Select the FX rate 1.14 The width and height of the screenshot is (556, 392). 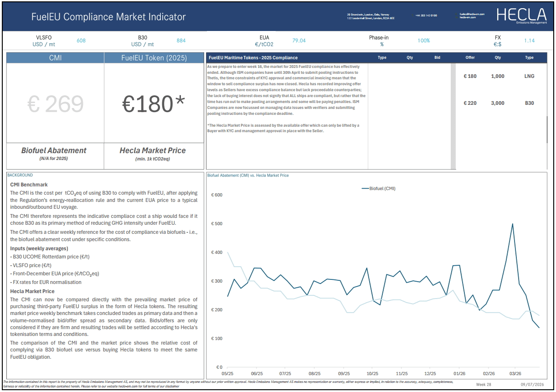tap(529, 41)
